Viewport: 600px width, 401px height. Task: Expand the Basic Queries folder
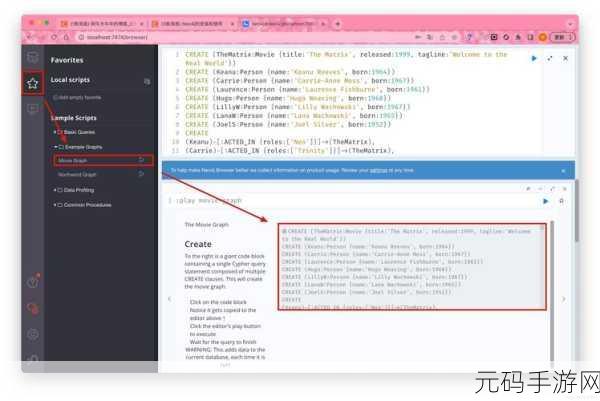(76, 132)
